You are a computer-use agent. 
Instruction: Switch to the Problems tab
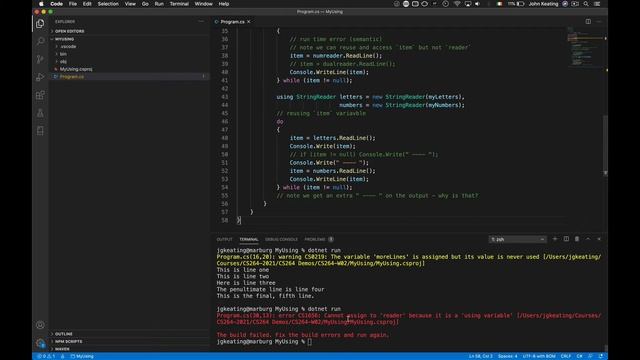pyautogui.click(x=318, y=239)
